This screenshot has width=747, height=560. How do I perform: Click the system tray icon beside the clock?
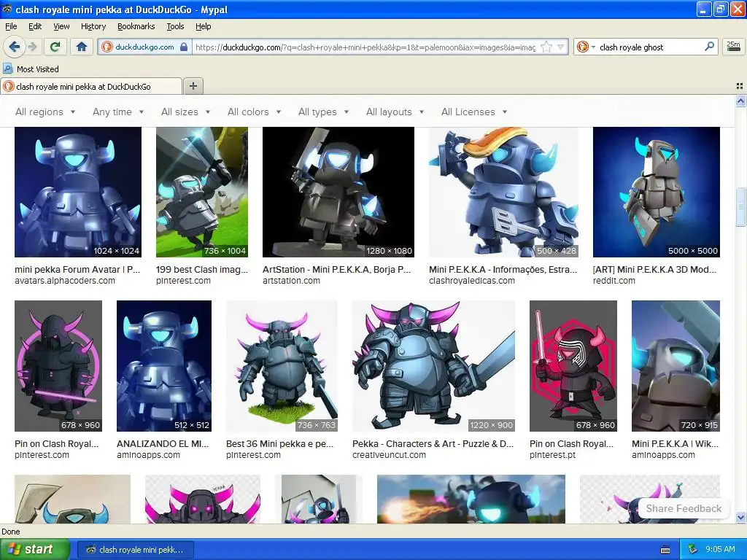click(x=692, y=549)
